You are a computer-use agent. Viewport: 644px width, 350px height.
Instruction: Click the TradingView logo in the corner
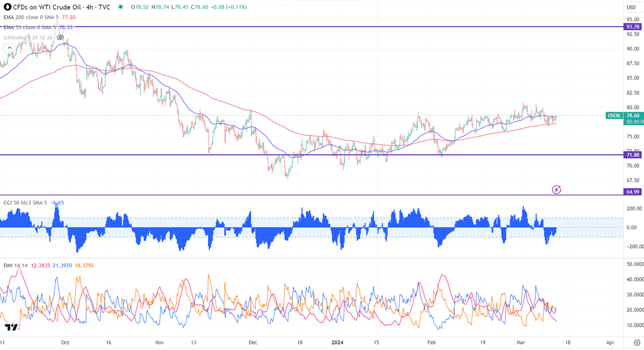11,327
